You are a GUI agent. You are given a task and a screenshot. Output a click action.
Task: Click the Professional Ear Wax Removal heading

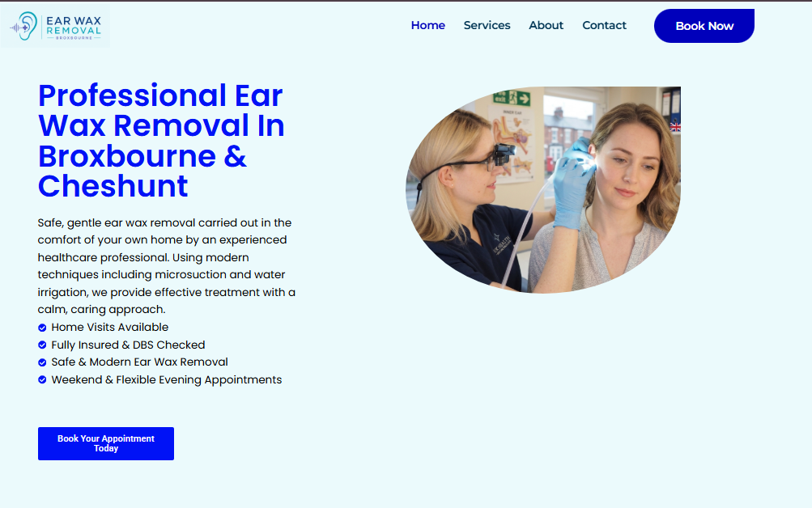point(161,141)
